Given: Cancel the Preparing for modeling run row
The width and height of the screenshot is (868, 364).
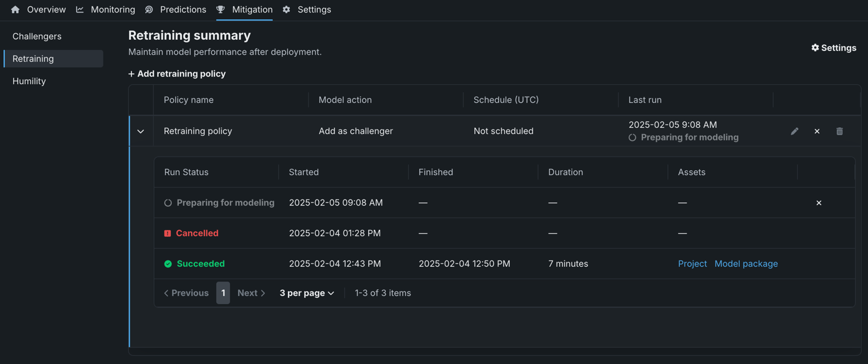Looking at the screenshot, I should 819,203.
